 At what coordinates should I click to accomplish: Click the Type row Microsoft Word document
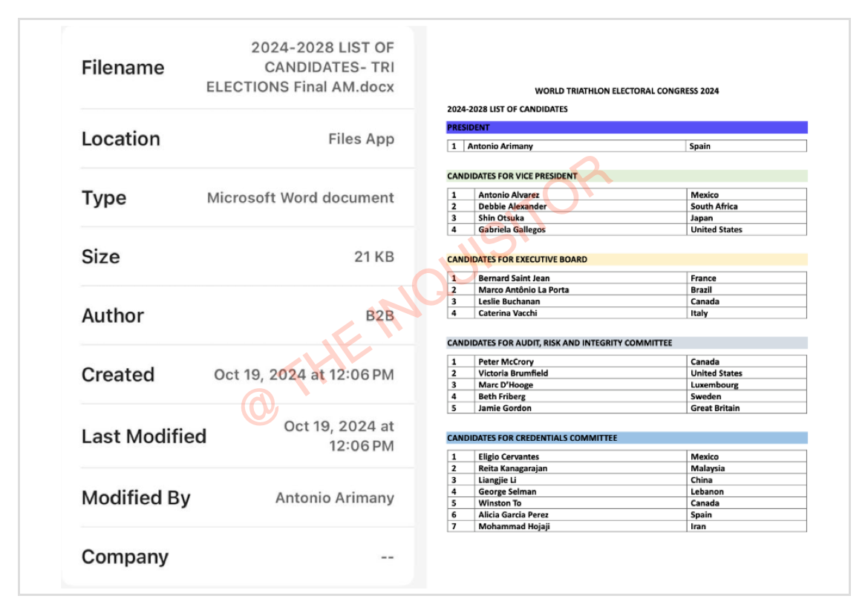tap(238, 197)
